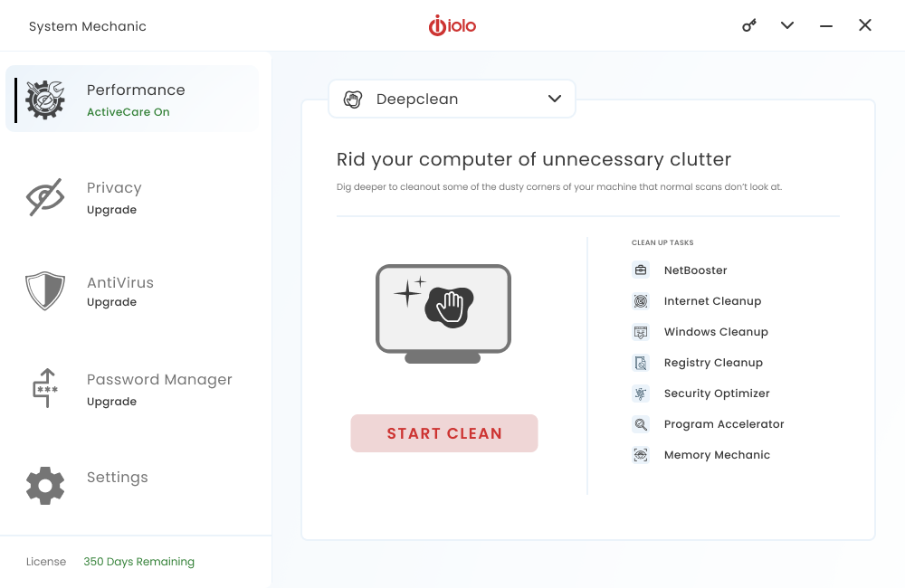Select the Internet Cleanup task label

point(713,301)
